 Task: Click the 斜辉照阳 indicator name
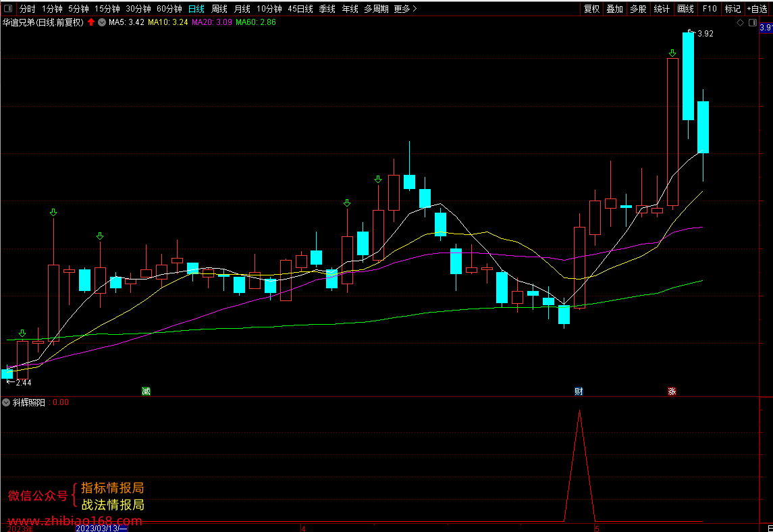29,403
